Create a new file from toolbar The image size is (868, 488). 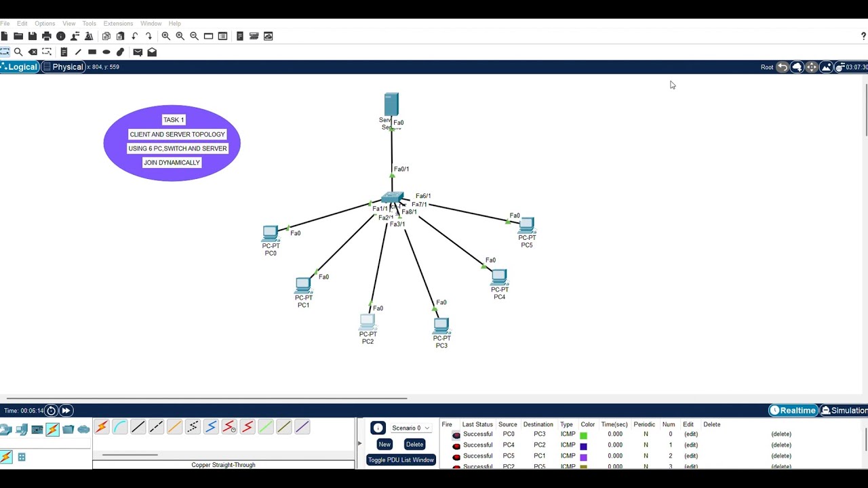tap(4, 36)
